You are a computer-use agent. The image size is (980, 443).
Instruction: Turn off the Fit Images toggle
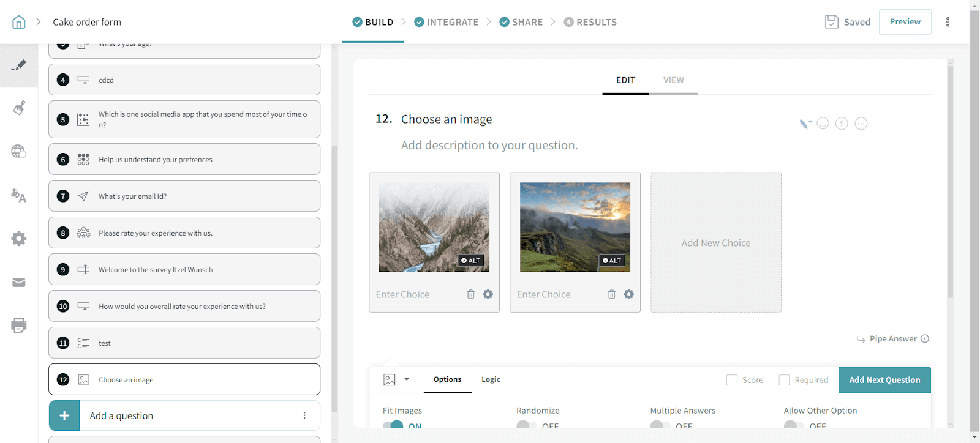pos(393,425)
